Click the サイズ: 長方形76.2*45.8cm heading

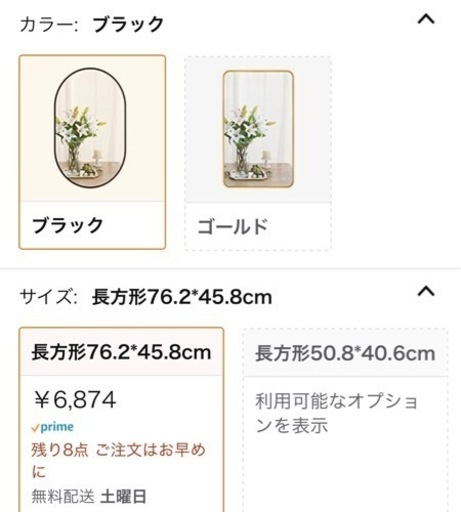coord(146,297)
